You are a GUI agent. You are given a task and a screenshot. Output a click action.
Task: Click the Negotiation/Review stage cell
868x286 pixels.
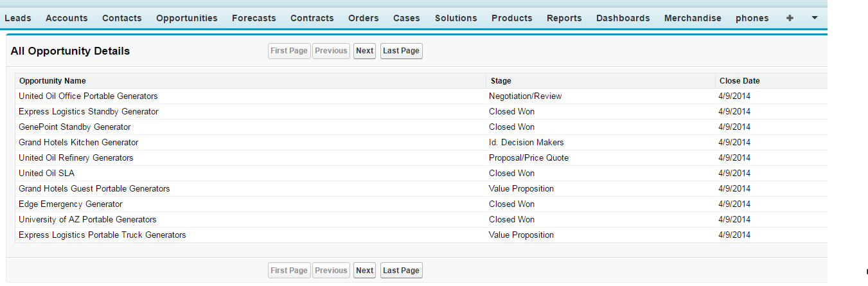point(526,96)
